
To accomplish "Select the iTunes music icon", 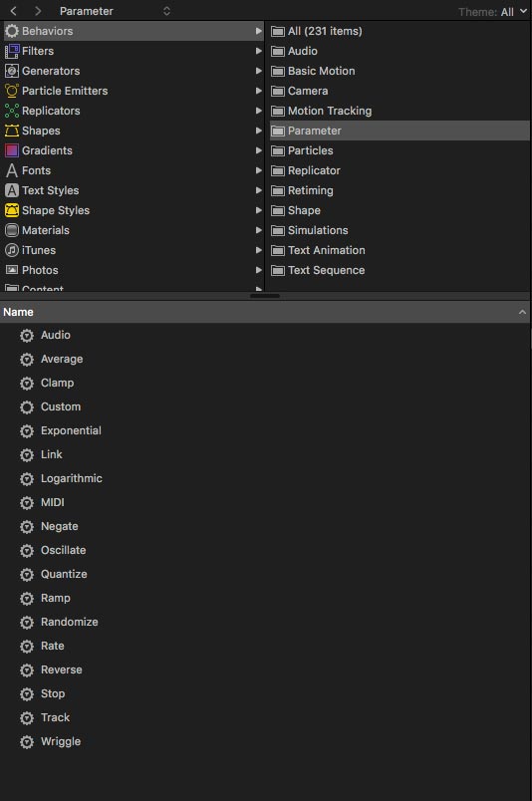I will tap(11, 250).
